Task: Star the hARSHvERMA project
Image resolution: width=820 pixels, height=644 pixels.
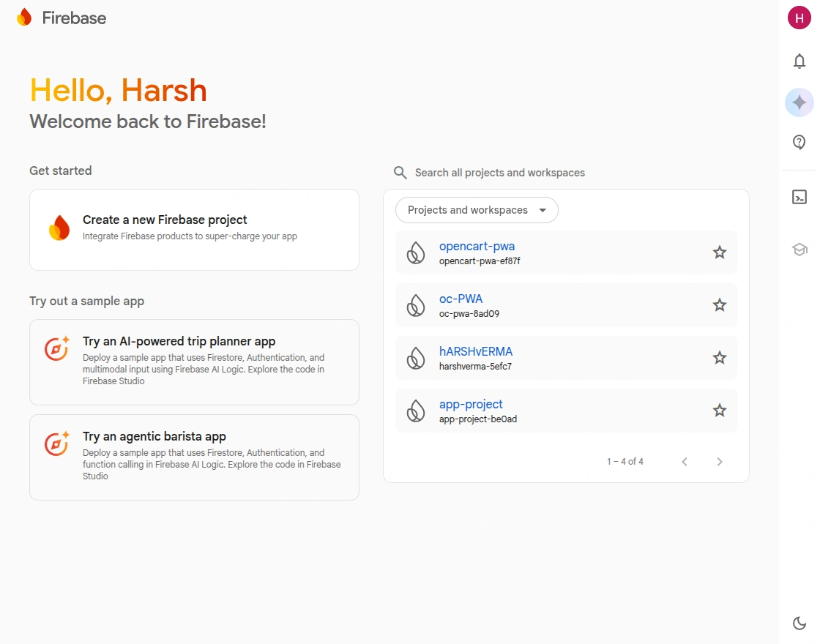Action: [x=720, y=358]
